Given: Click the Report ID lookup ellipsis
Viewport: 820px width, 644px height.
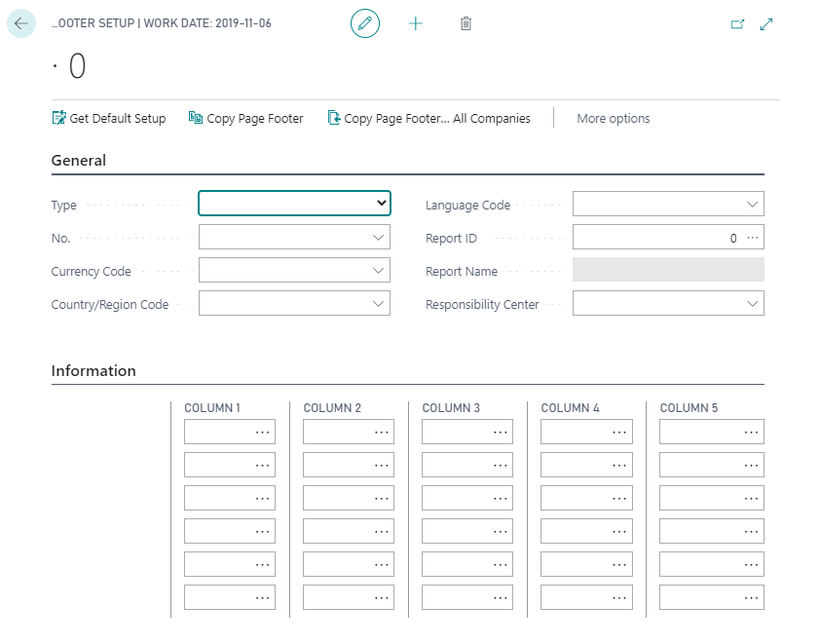Looking at the screenshot, I should (x=753, y=238).
